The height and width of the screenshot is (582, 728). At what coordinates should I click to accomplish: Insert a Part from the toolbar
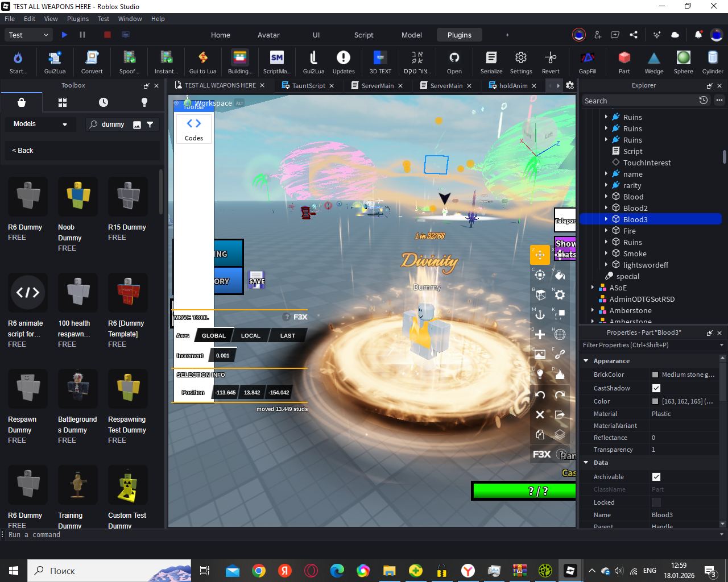(x=624, y=62)
